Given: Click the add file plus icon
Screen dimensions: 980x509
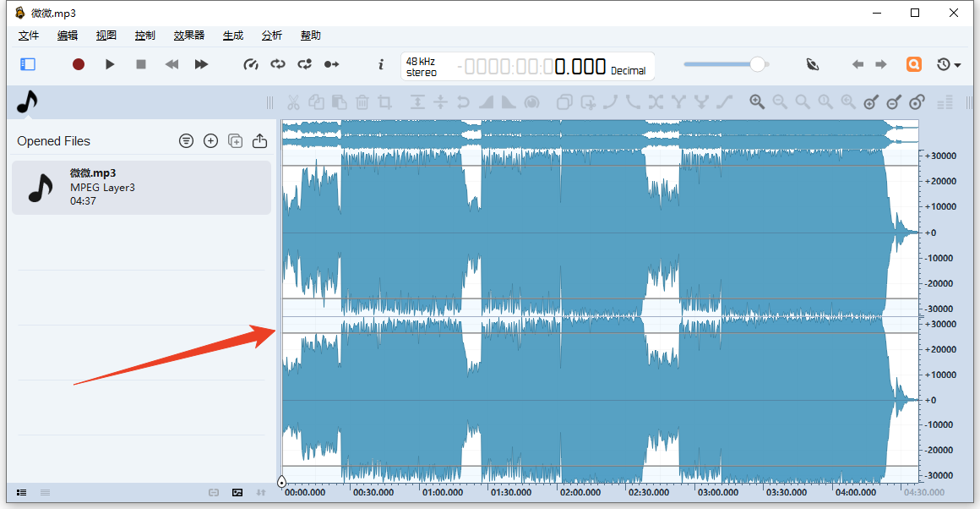Looking at the screenshot, I should pyautogui.click(x=211, y=141).
